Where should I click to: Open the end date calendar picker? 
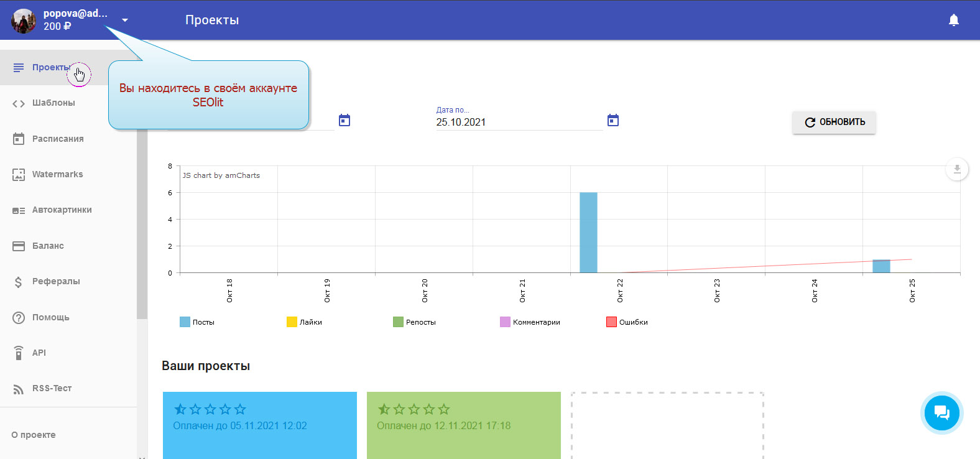click(612, 121)
